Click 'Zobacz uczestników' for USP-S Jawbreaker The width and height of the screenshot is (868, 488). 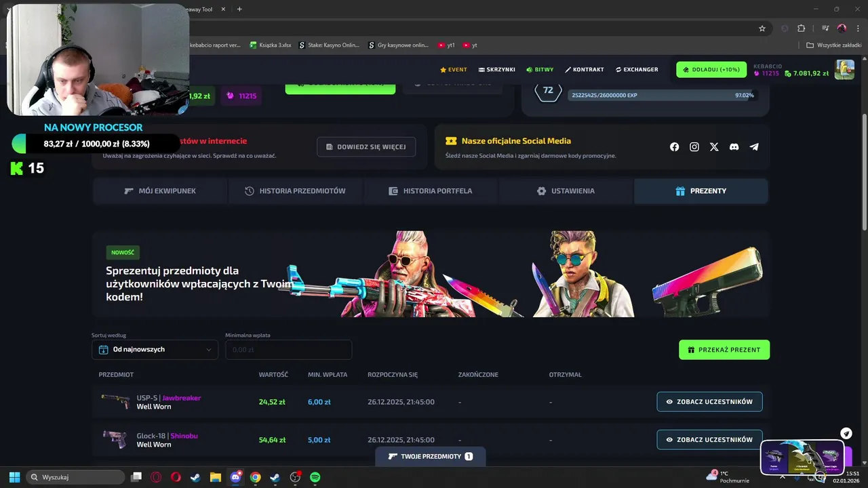(709, 402)
